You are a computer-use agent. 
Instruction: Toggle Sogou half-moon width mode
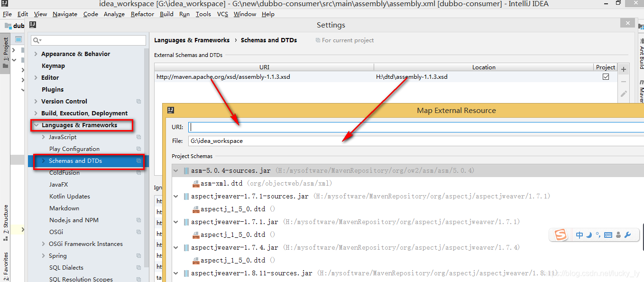click(589, 235)
